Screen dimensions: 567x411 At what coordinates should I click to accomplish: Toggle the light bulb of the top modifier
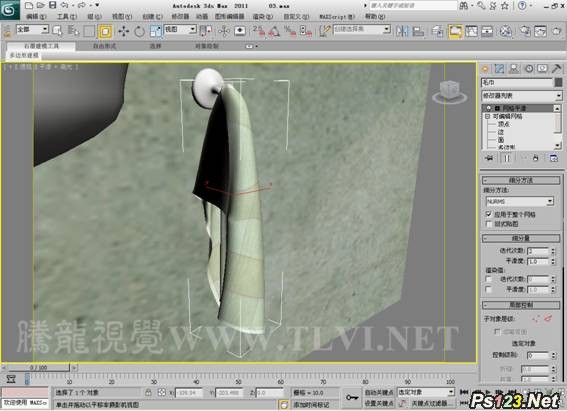tap(489, 108)
